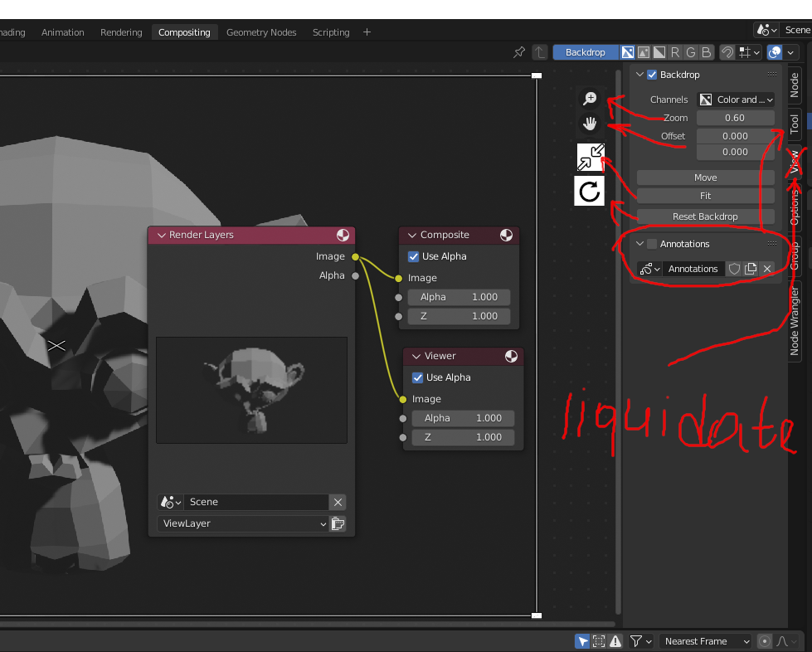Open the filter funnel dropdown
812x652 pixels.
click(640, 641)
